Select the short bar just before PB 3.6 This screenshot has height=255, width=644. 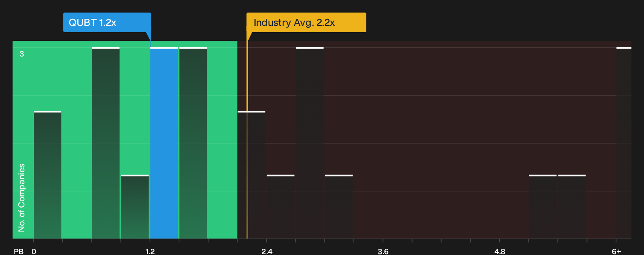339,207
